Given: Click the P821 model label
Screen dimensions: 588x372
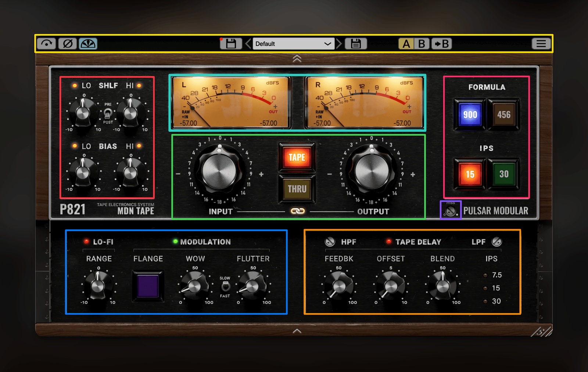Looking at the screenshot, I should point(73,210).
